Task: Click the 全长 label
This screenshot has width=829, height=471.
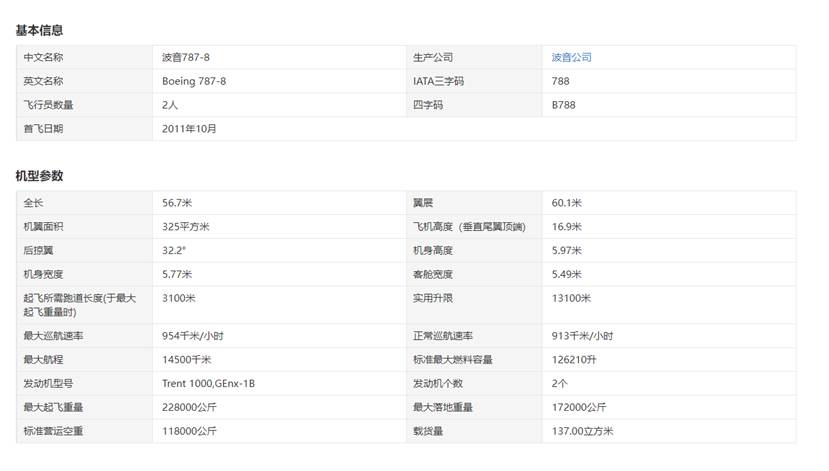Action: pyautogui.click(x=33, y=202)
